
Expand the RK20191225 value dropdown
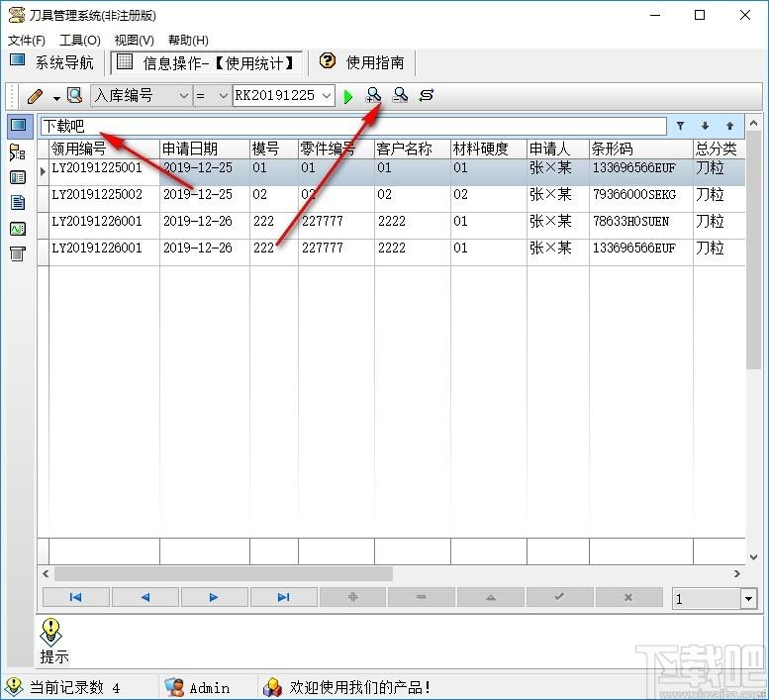click(328, 96)
